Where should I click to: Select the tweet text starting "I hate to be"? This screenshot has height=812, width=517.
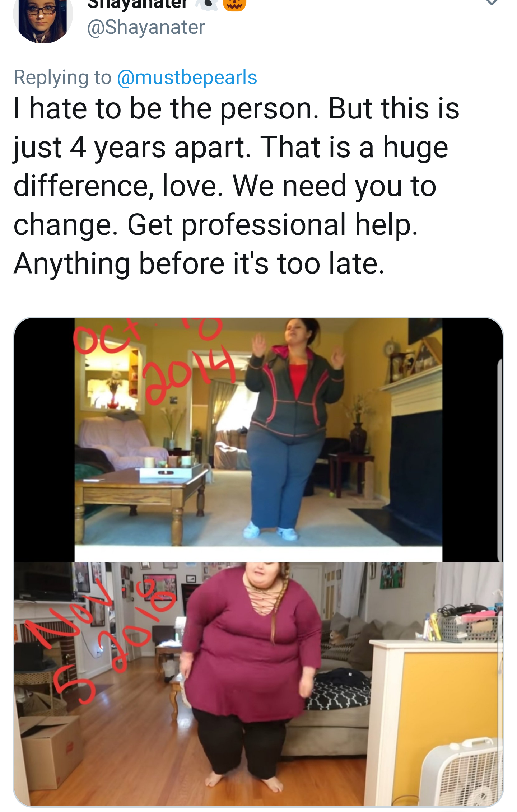click(x=236, y=186)
